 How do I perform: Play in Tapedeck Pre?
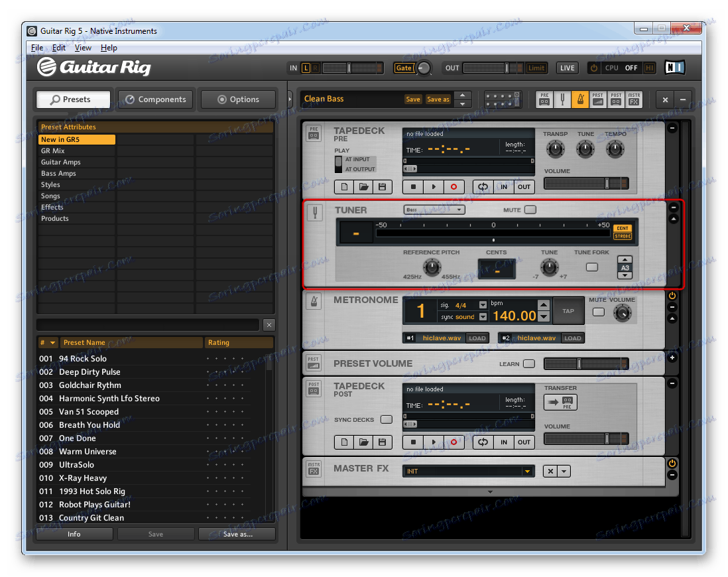pos(433,187)
